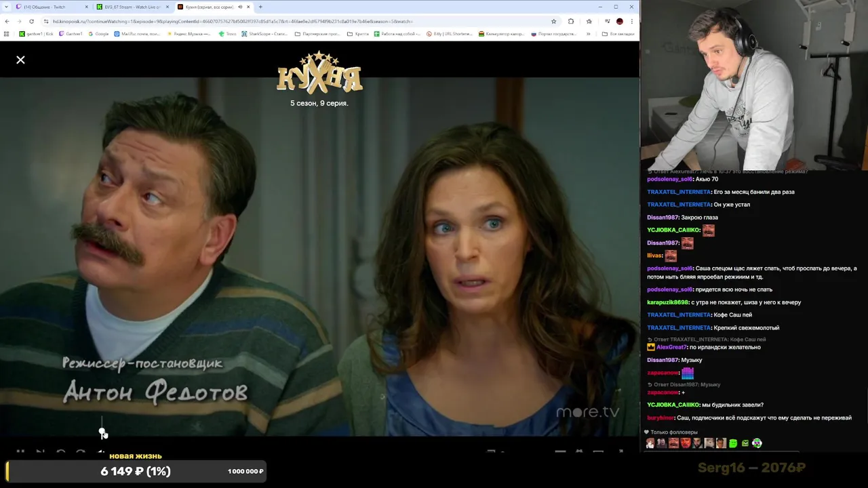Viewport: 868px width, 488px height.
Task: Open the Ganfver1 Twitch bookmark
Action: (x=71, y=33)
